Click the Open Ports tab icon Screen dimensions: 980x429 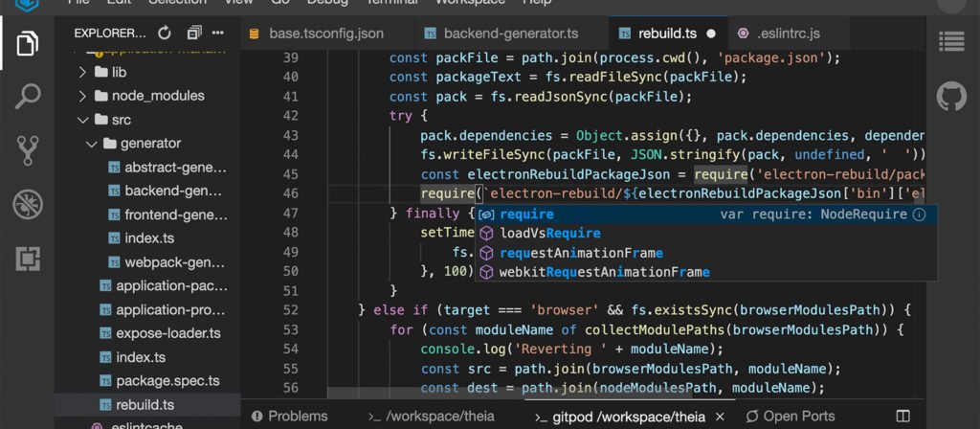[752, 416]
